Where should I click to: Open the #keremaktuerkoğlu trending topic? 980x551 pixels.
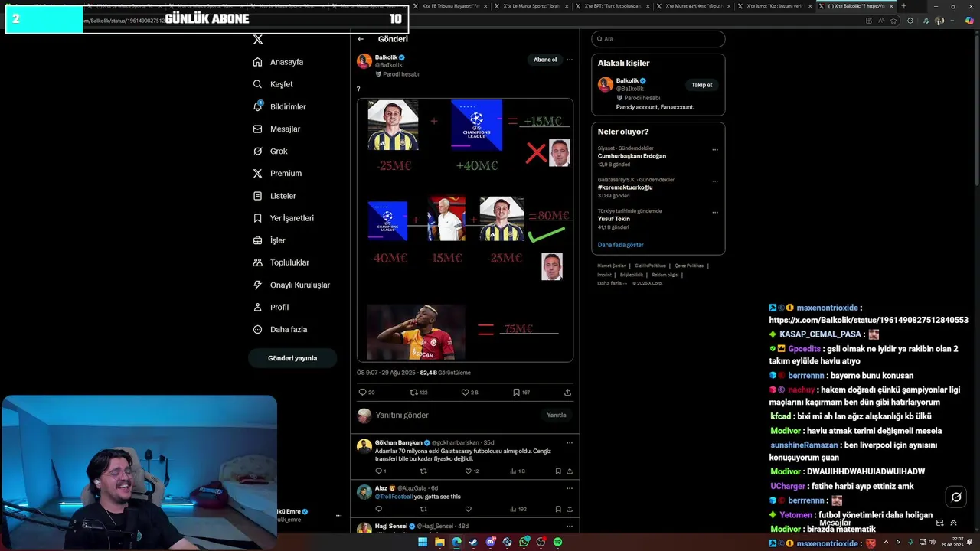point(625,187)
